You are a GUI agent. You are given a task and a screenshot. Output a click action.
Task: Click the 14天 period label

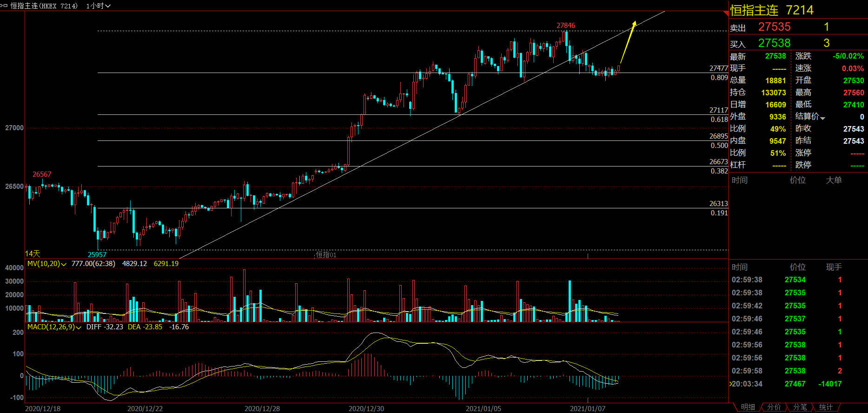point(33,253)
